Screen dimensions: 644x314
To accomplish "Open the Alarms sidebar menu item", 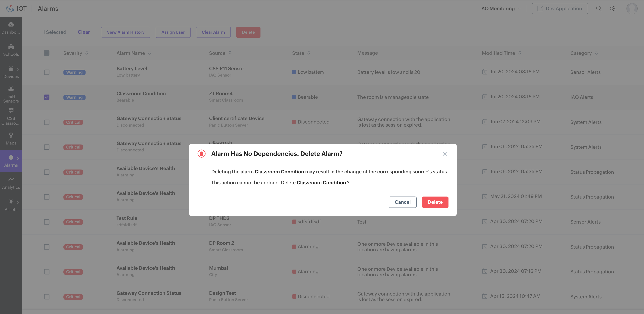I will [11, 161].
